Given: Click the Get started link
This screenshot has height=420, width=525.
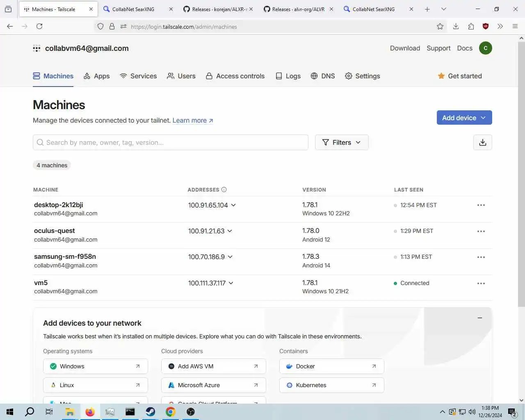Looking at the screenshot, I should 460,76.
